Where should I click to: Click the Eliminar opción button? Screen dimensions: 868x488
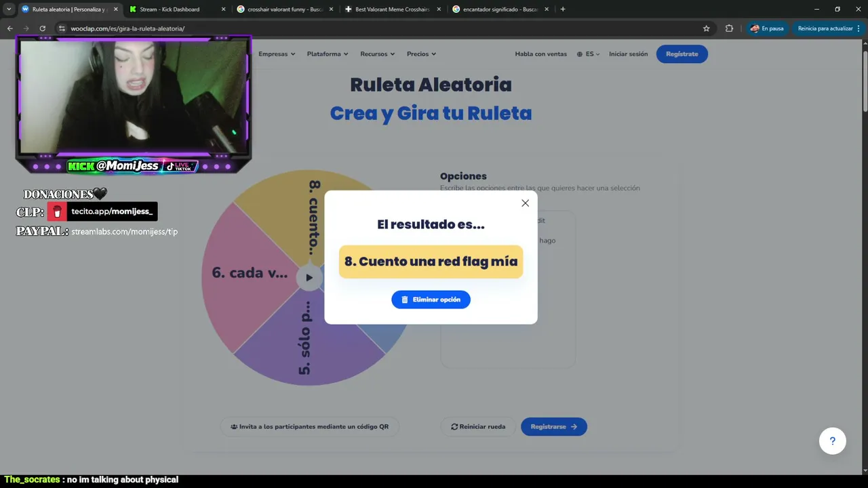pyautogui.click(x=431, y=300)
